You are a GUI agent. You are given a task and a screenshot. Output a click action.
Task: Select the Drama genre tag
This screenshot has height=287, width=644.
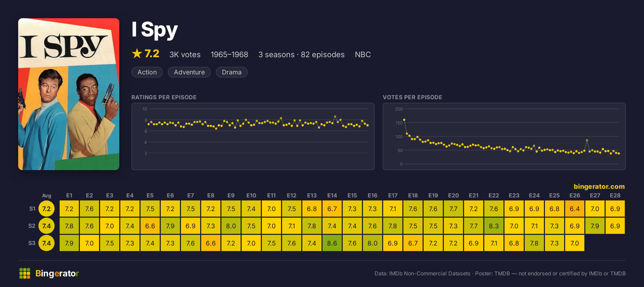click(x=232, y=72)
